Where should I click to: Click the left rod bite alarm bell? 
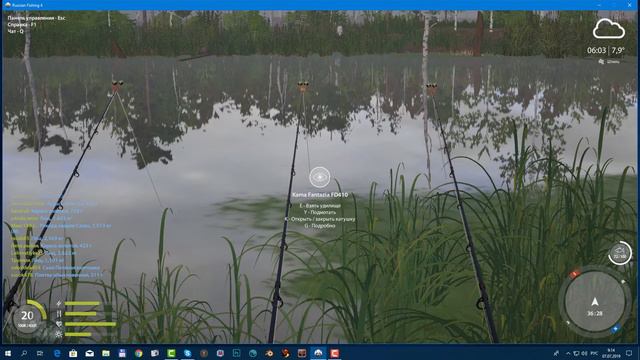(x=117, y=86)
